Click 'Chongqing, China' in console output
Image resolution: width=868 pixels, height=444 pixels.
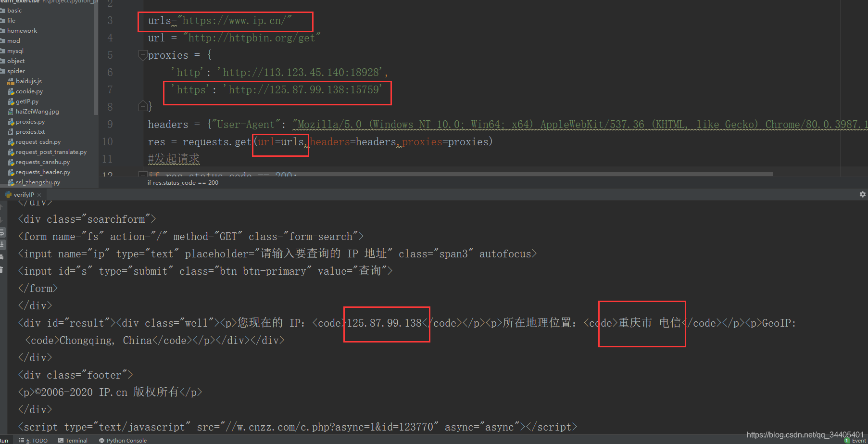[106, 340]
